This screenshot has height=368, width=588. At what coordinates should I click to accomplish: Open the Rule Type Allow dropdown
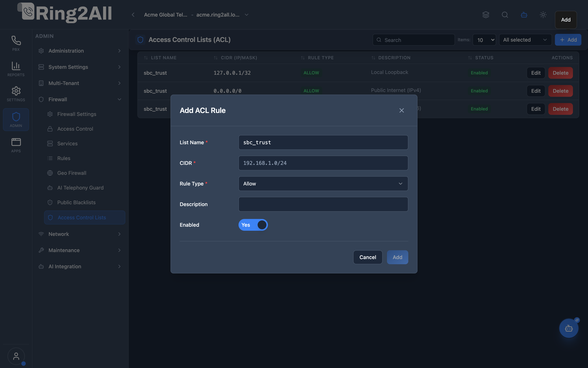(x=323, y=183)
